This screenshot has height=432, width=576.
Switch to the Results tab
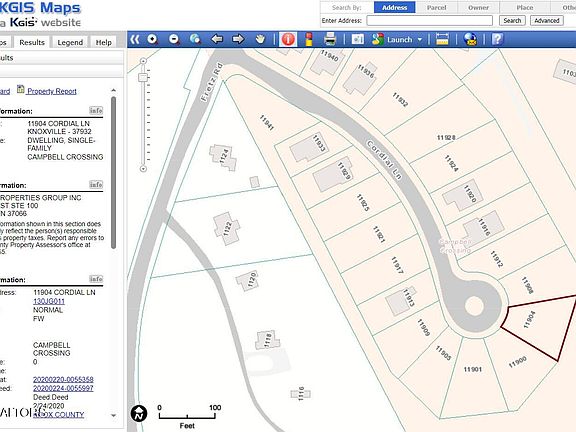point(32,42)
